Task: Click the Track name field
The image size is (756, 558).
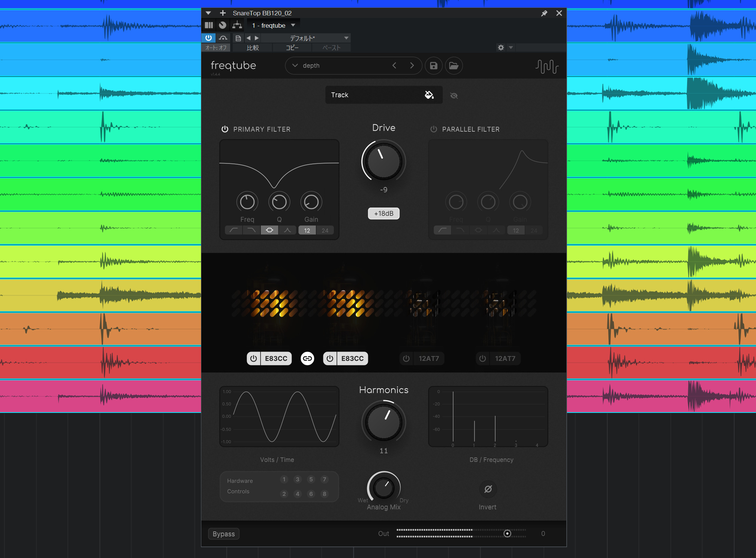Action: 384,95
